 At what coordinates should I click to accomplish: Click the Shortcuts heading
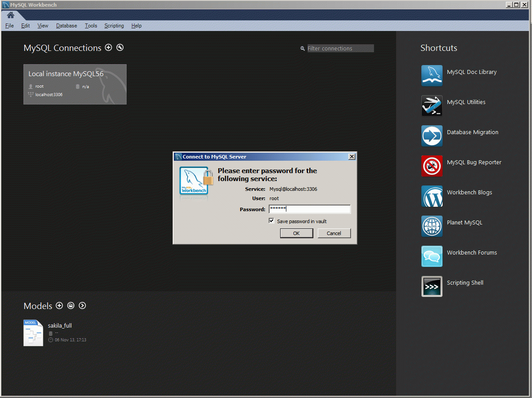[439, 48]
